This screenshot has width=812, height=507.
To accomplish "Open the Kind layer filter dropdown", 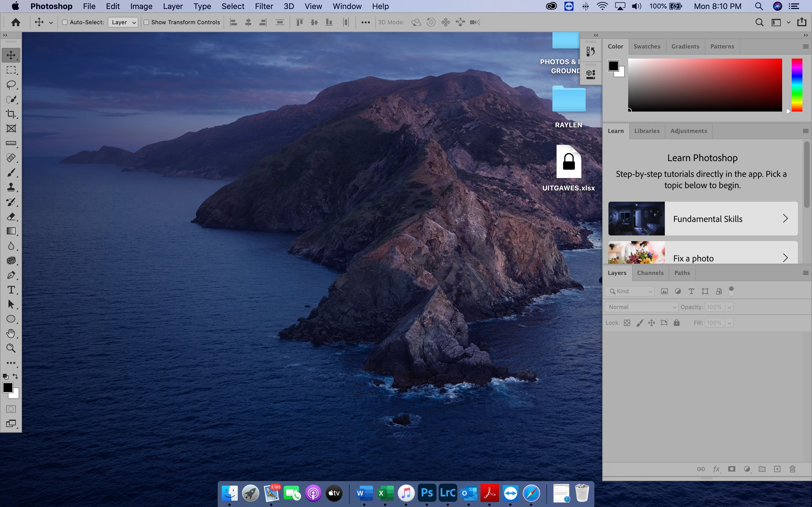I will point(630,292).
